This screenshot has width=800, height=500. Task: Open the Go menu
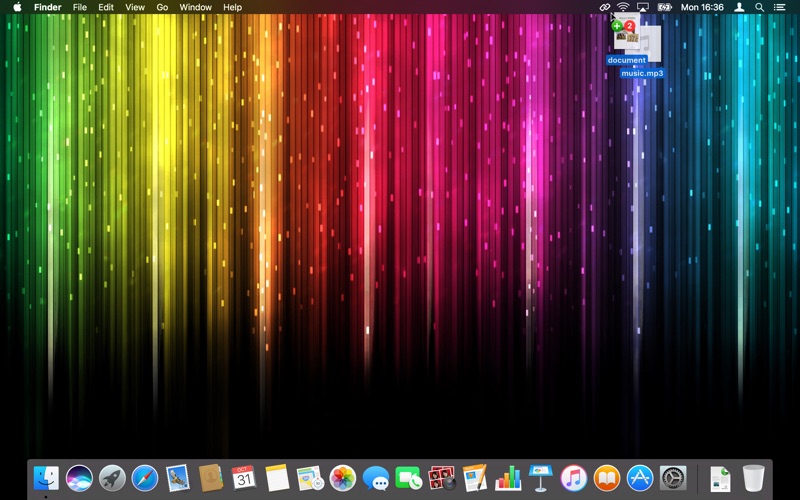pos(162,7)
